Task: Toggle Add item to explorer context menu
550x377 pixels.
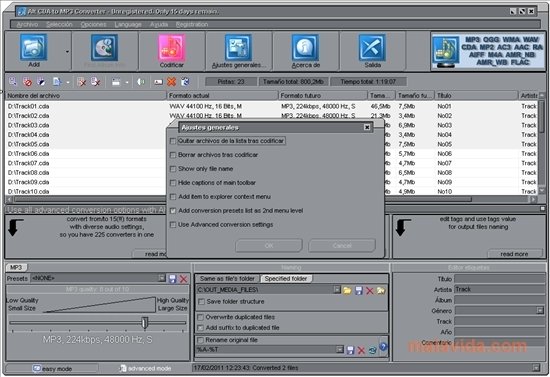Action: point(173,197)
